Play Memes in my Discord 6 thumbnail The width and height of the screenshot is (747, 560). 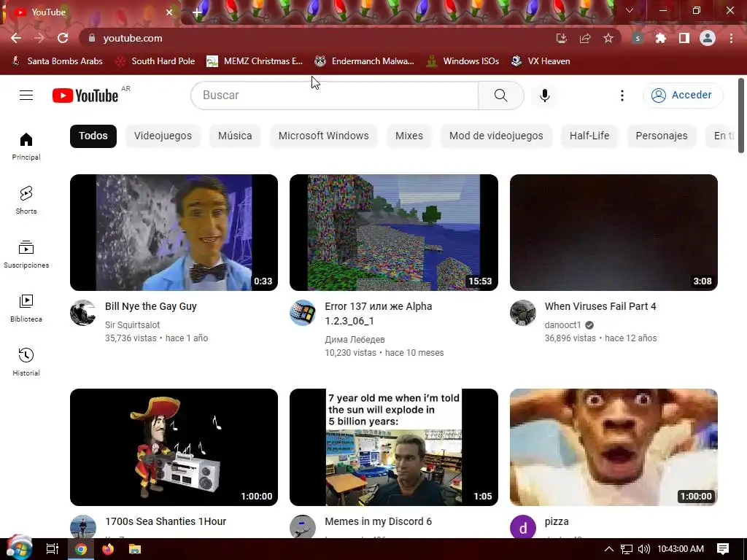click(394, 447)
